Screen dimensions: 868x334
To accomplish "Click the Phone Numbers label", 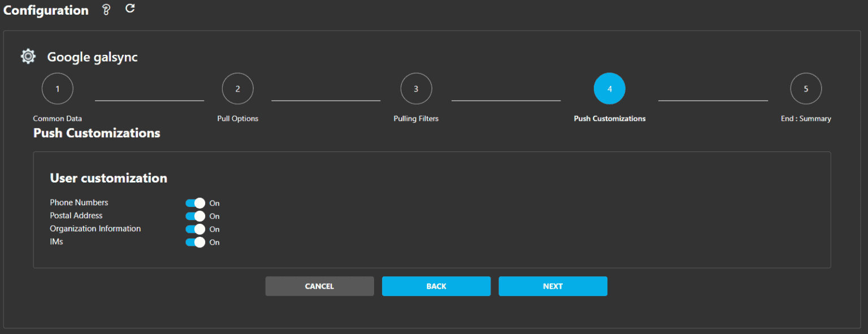I will click(79, 202).
